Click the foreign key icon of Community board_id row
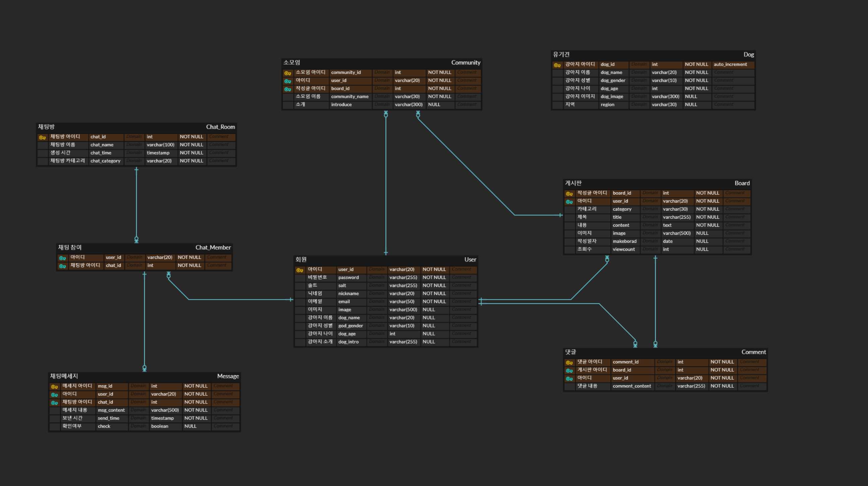The image size is (868, 486). (x=287, y=89)
